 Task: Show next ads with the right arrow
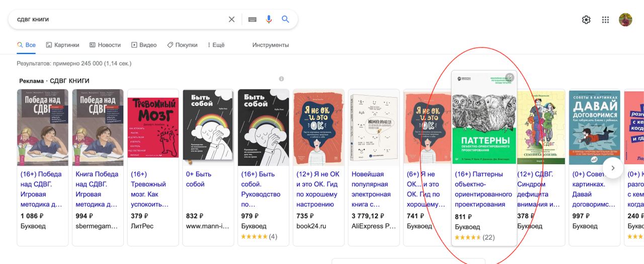coord(613,168)
